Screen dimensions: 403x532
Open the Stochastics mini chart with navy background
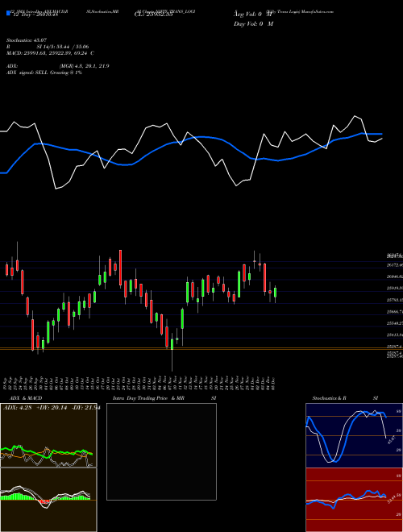(354, 435)
